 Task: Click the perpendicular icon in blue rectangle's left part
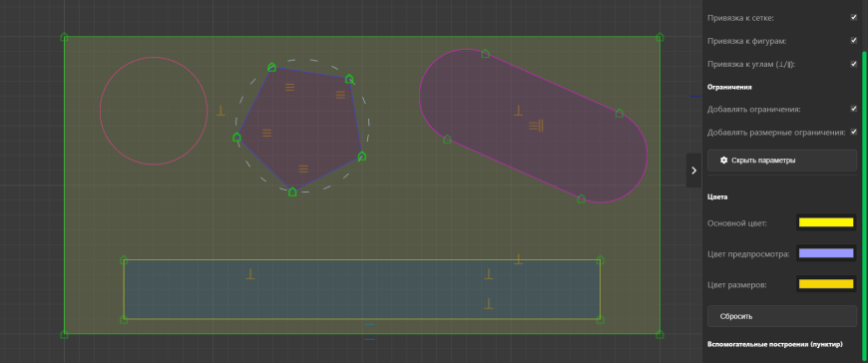(x=250, y=273)
